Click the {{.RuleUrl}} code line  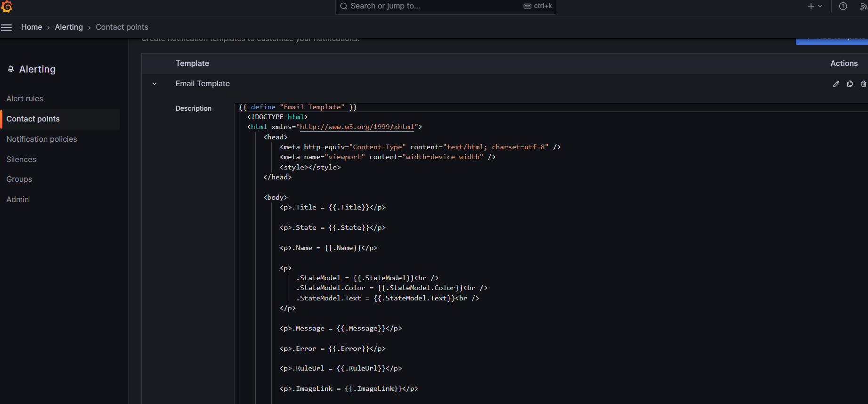click(341, 368)
